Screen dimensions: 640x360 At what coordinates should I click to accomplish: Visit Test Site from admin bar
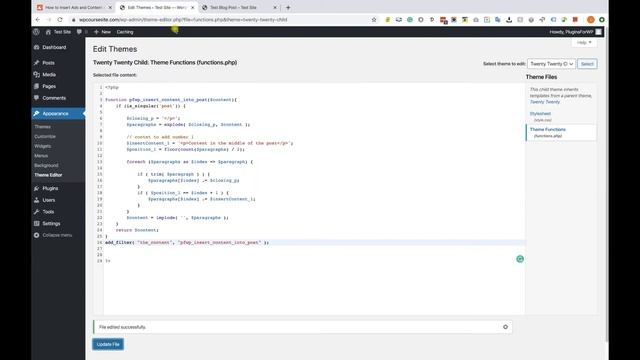[x=58, y=32]
